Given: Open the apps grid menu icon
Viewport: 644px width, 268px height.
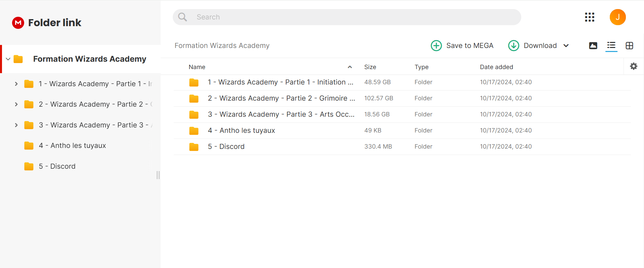Looking at the screenshot, I should (589, 17).
